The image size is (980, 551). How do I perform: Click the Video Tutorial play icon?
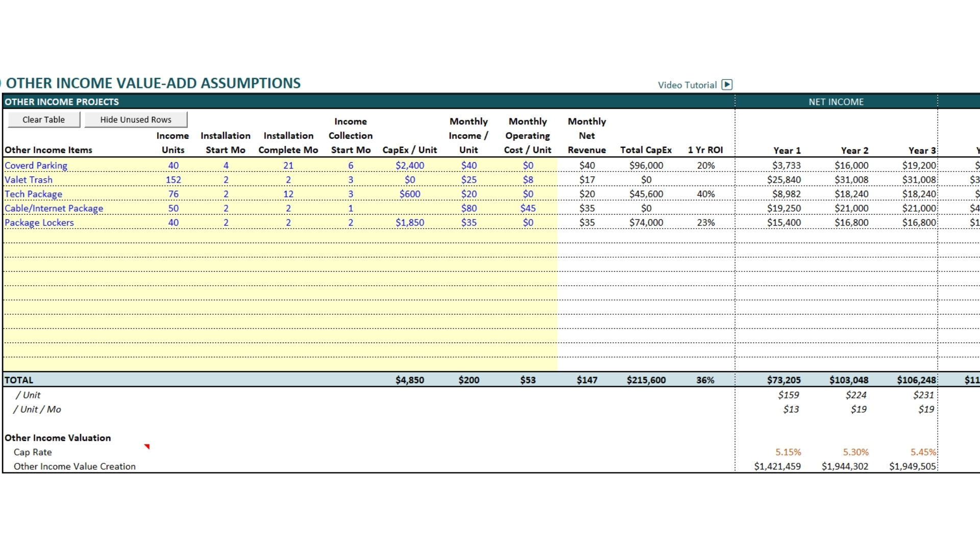[727, 85]
